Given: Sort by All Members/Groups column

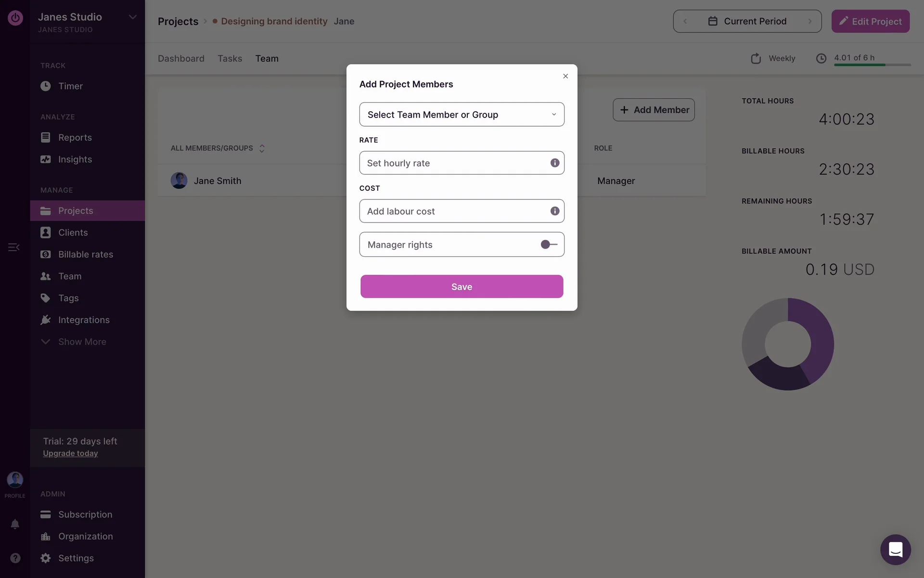Looking at the screenshot, I should click(x=262, y=148).
